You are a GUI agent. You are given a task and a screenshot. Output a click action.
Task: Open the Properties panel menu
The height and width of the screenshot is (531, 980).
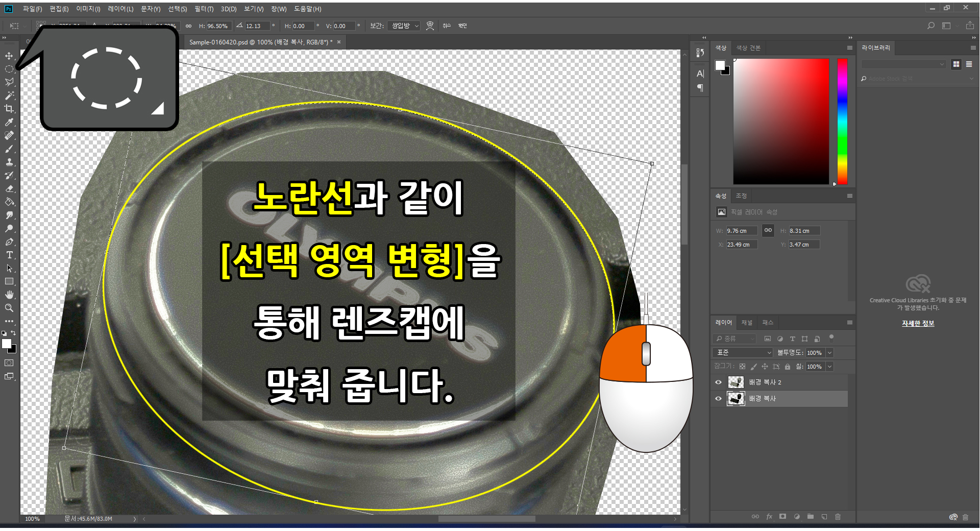click(x=849, y=196)
